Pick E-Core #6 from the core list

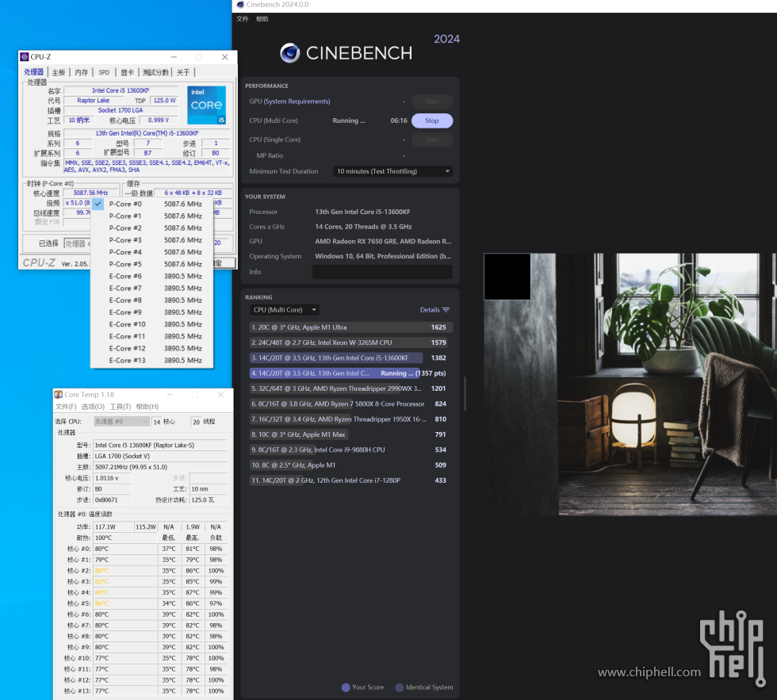(152, 276)
